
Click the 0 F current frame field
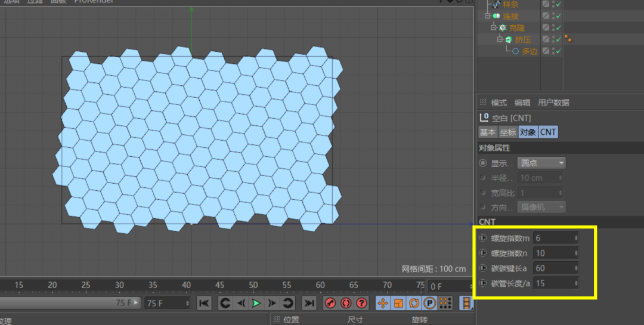click(x=451, y=286)
